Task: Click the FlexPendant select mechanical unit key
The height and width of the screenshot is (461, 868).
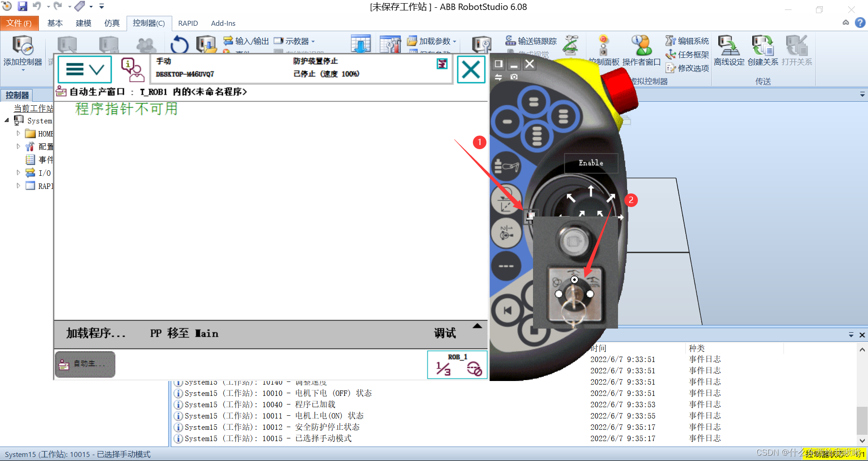Action: tap(506, 167)
